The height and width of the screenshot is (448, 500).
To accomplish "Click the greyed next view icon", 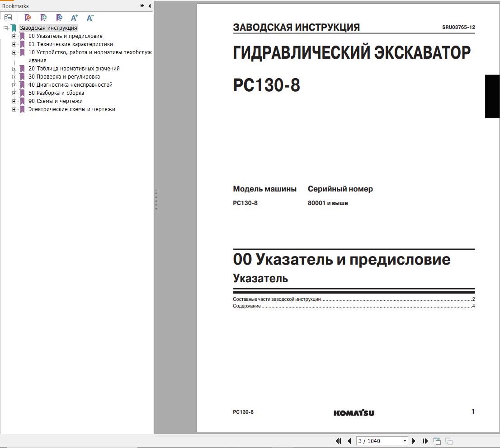I will coord(448,441).
